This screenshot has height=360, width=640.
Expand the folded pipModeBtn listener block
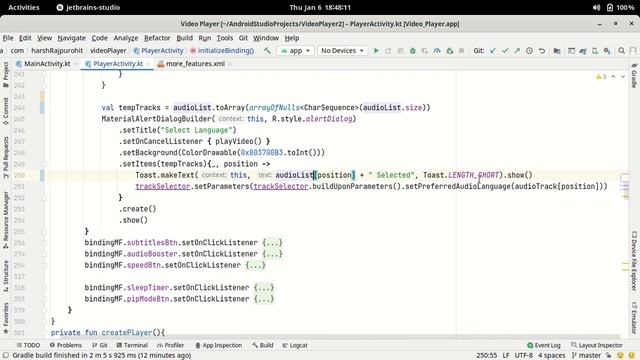[264, 299]
